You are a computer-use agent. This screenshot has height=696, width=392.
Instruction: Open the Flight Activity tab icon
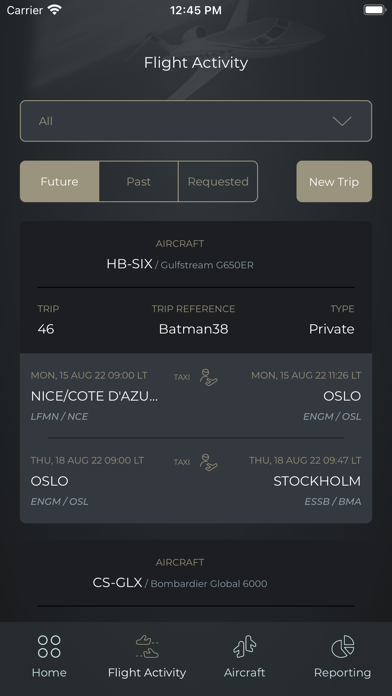pos(147,647)
